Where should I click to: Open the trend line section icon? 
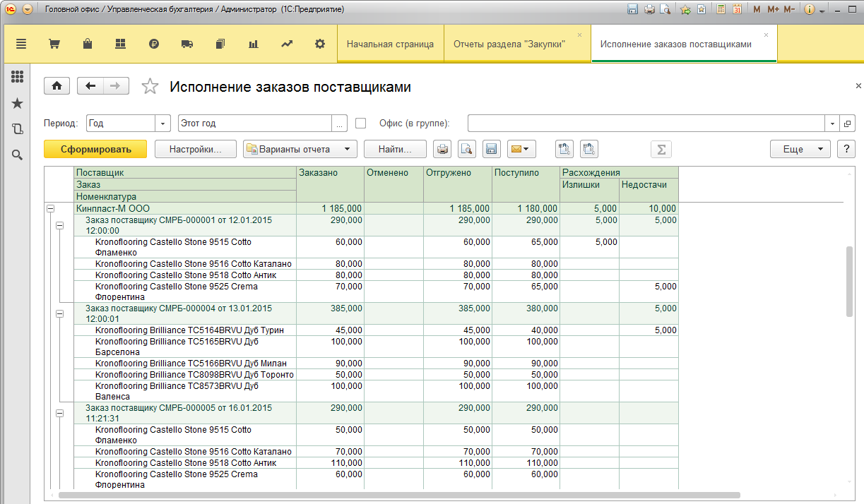(x=286, y=44)
